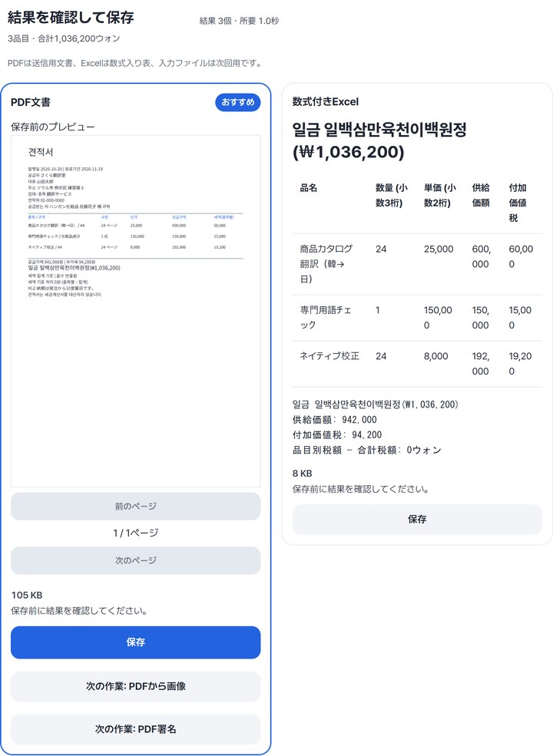
Task: Click the 8 KB file size text
Action: coord(303,474)
